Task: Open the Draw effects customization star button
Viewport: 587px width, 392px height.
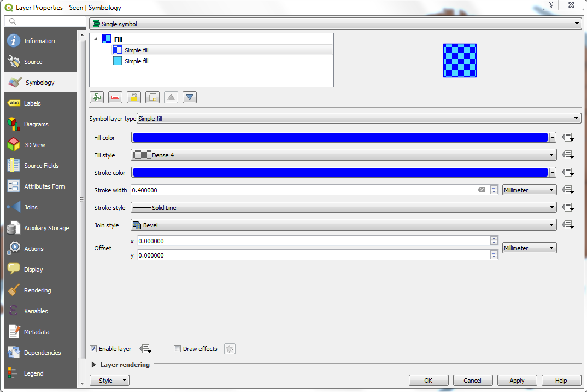Action: (229, 348)
